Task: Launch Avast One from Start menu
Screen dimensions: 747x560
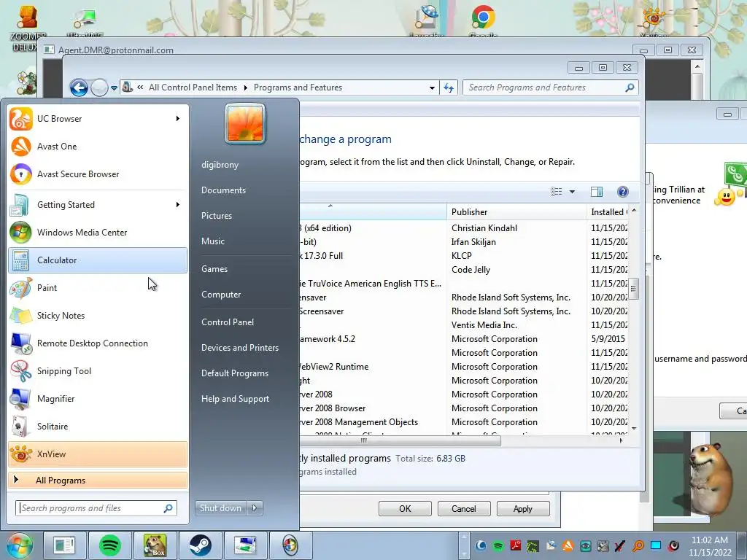Action: click(98, 146)
